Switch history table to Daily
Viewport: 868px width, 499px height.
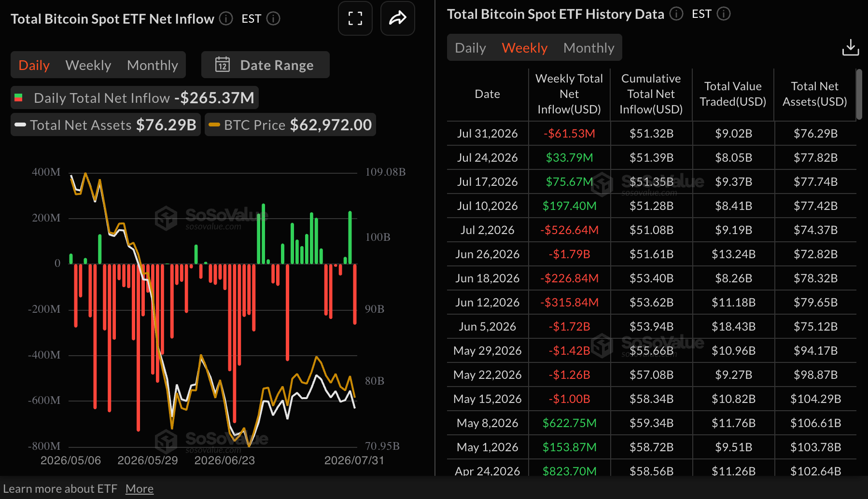[x=471, y=48]
